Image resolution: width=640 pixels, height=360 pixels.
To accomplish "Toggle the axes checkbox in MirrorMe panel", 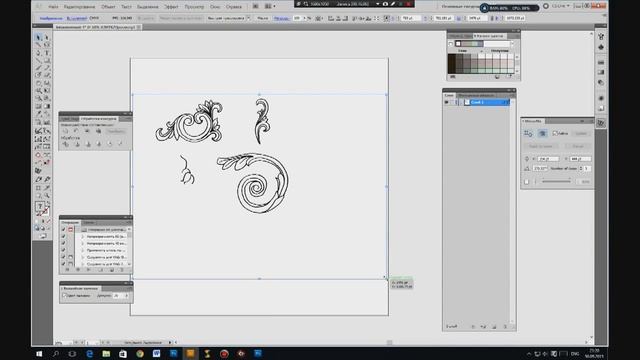I will click(555, 133).
